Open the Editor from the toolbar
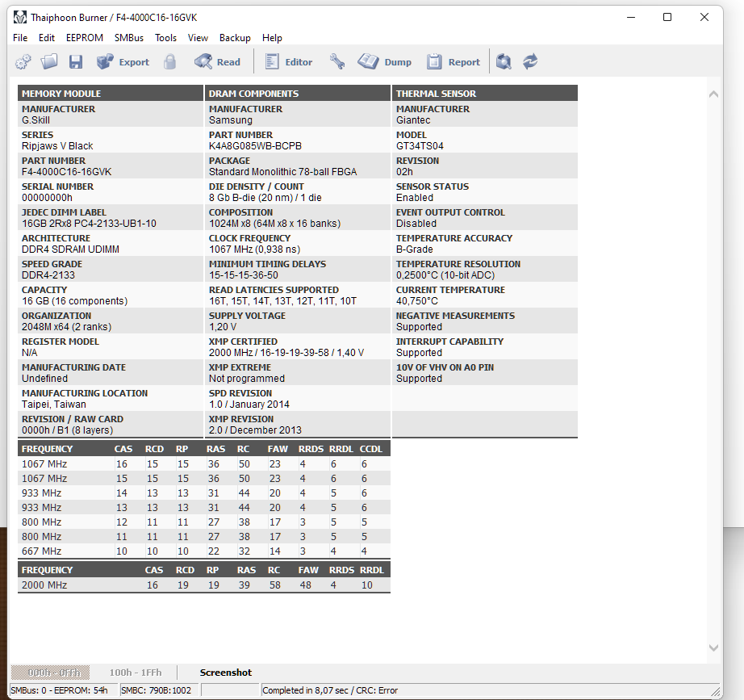The height and width of the screenshot is (700, 744). (289, 61)
